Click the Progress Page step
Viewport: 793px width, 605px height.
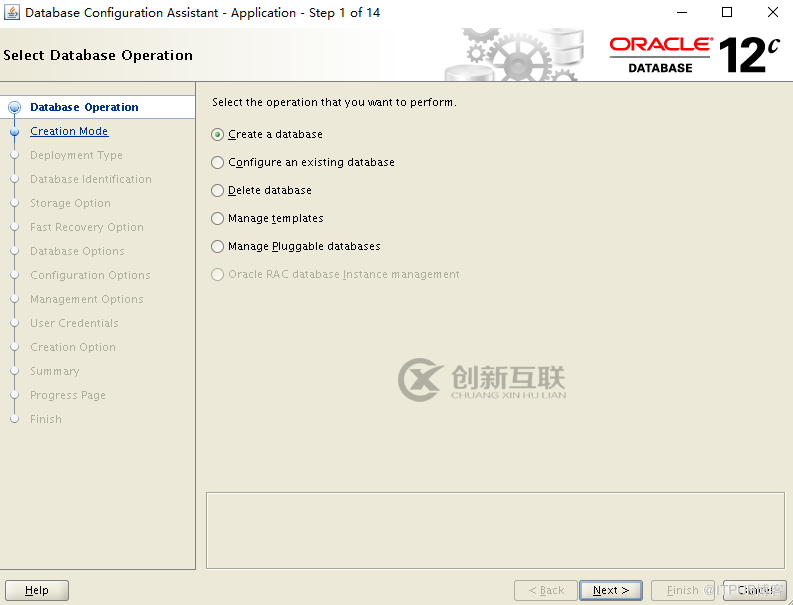coord(68,395)
